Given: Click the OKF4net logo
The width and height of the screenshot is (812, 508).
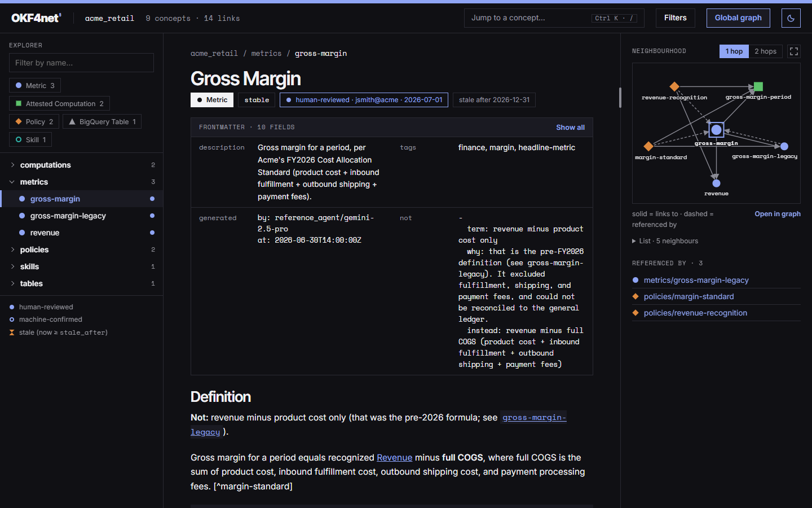Looking at the screenshot, I should click(x=36, y=18).
